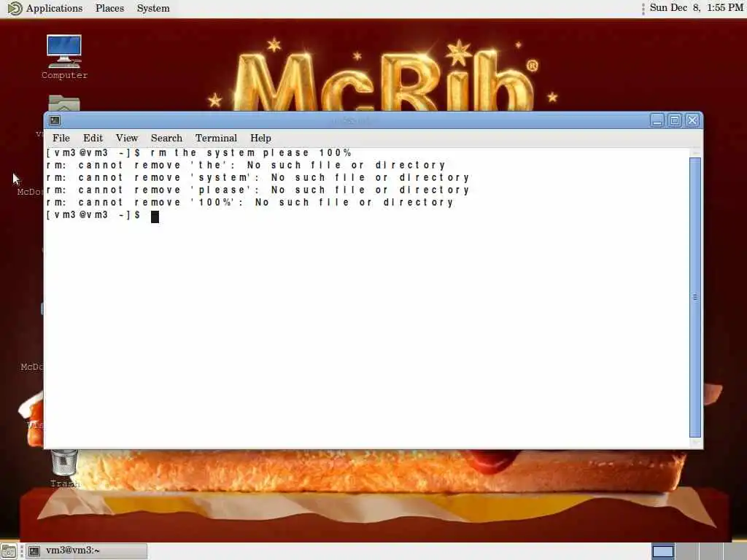
Task: Click the terminal prompt at the cursor line
Action: [102, 215]
